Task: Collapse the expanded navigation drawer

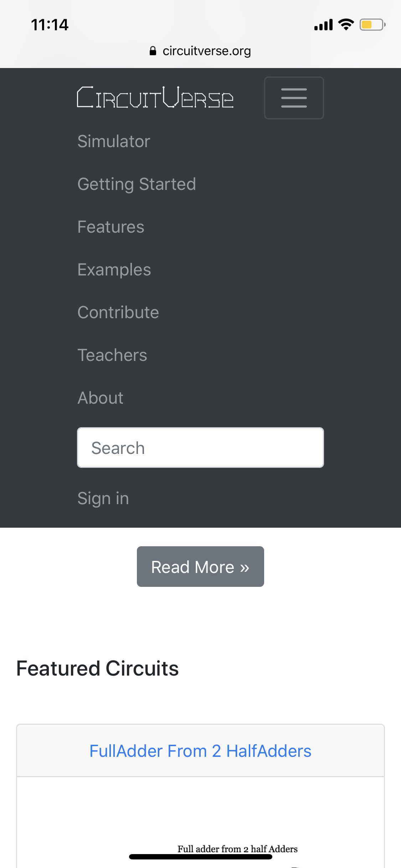Action: (294, 98)
